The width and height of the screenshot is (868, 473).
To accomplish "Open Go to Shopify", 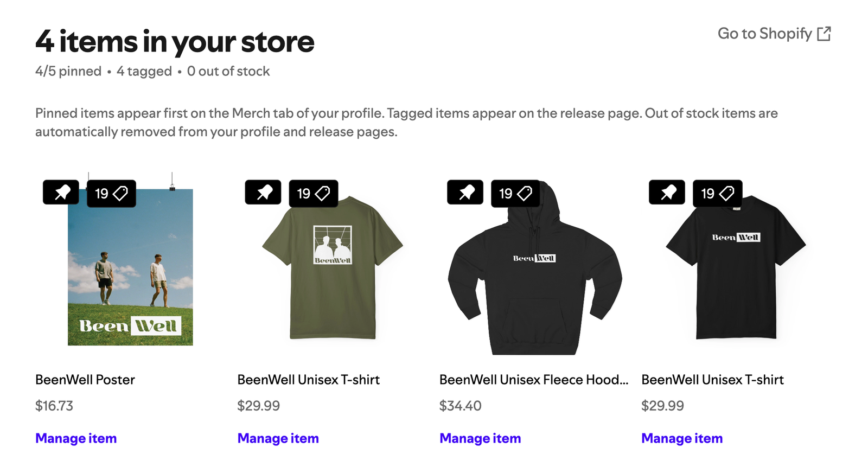I will [x=765, y=34].
